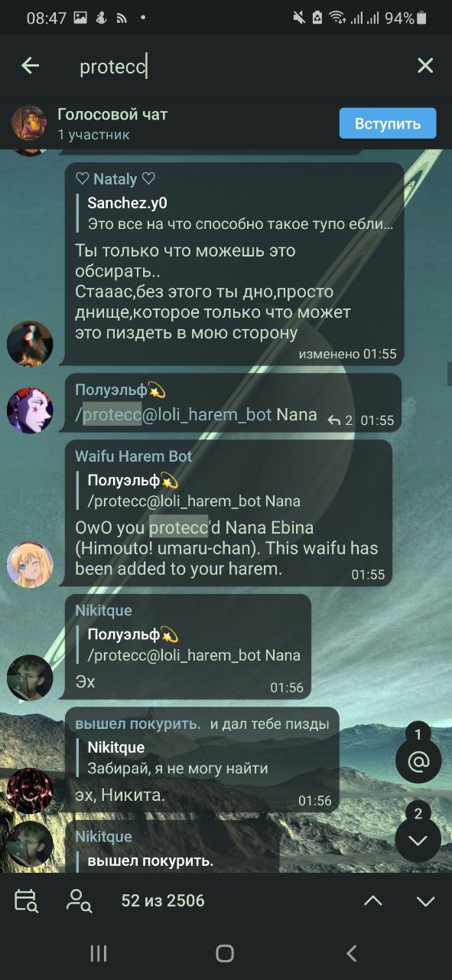Open Полуэльф's Hisoka profile avatar
This screenshot has height=980, width=452.
click(x=30, y=410)
